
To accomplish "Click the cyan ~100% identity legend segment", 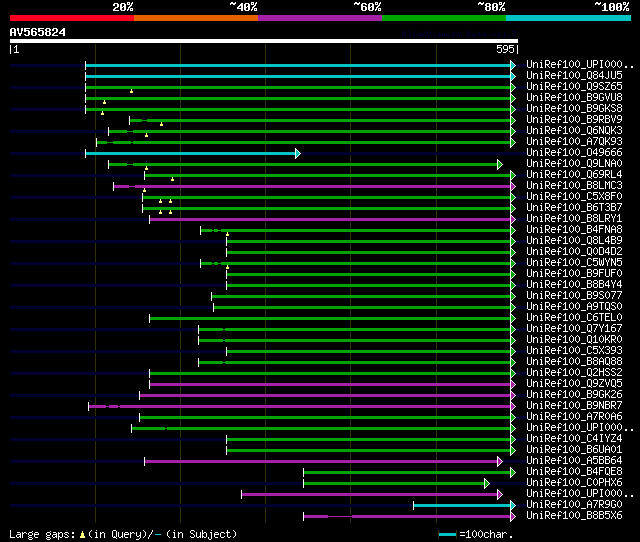I will [569, 18].
